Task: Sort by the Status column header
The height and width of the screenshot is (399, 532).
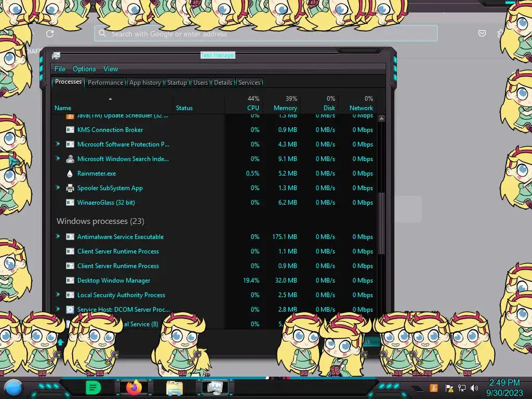Action: click(184, 108)
